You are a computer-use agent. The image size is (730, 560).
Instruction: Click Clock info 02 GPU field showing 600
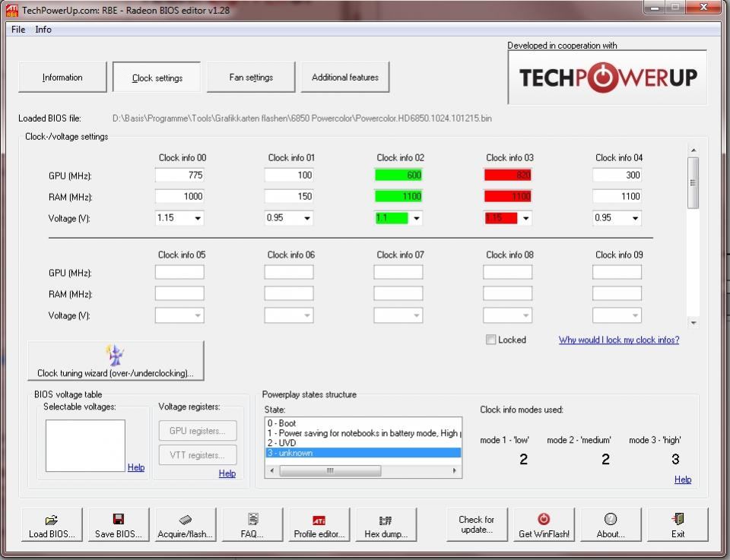point(398,176)
